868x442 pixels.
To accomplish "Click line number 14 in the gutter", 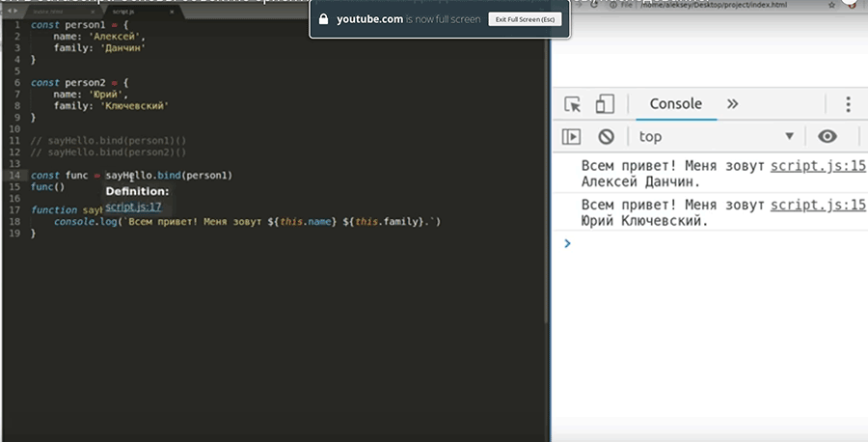I will (x=14, y=175).
